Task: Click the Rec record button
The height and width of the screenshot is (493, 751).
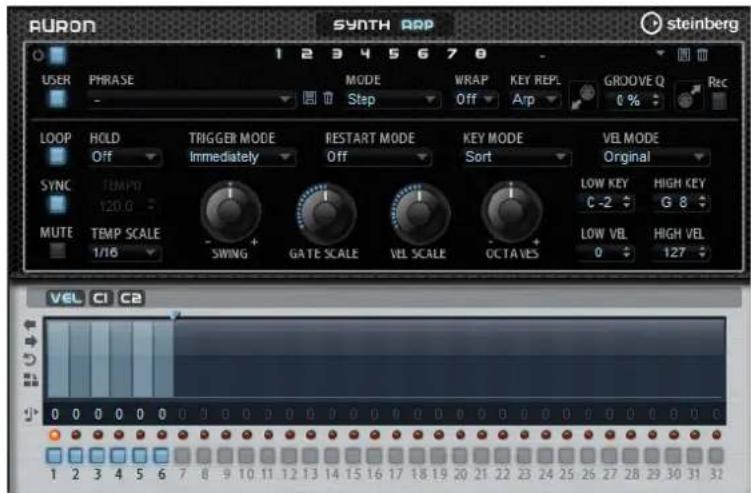Action: tap(718, 101)
